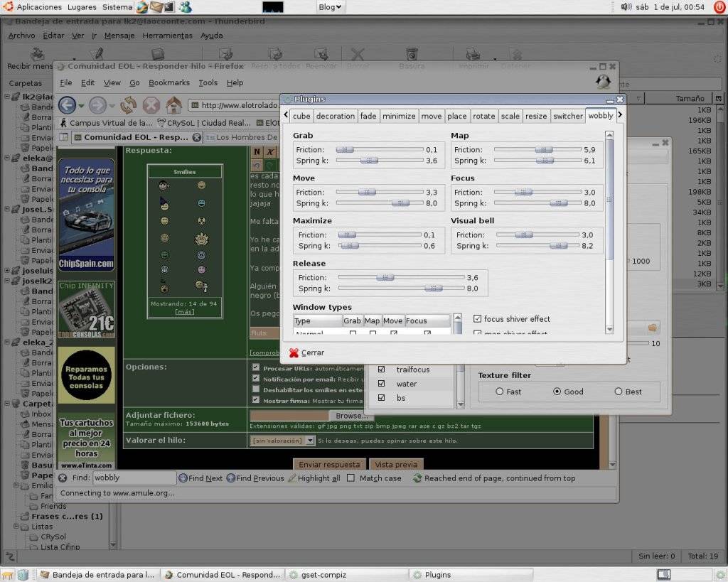Click the Find text input field
Image resolution: width=728 pixels, height=582 pixels.
134,478
